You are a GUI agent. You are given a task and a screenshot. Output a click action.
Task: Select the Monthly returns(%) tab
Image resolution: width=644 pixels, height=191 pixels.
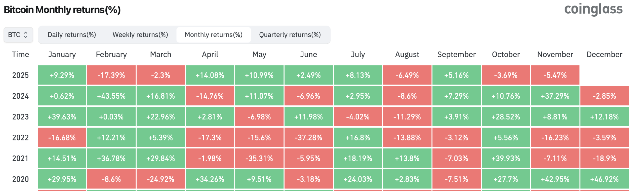point(213,35)
